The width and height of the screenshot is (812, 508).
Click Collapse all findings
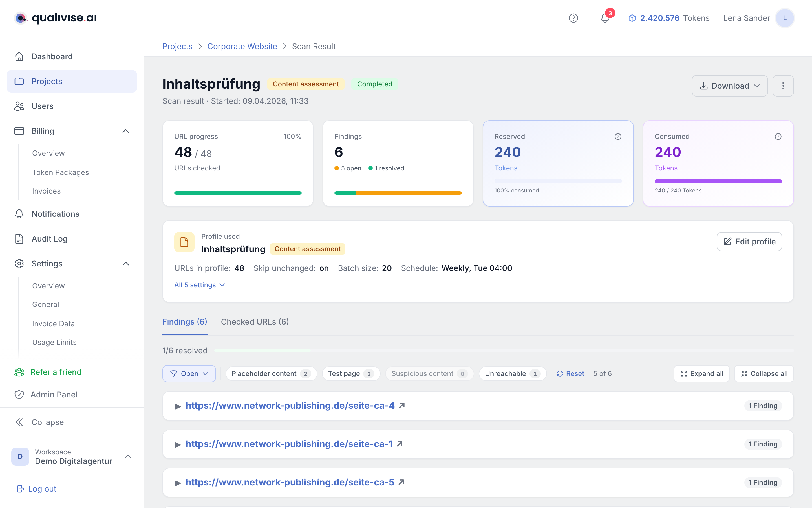(x=764, y=374)
